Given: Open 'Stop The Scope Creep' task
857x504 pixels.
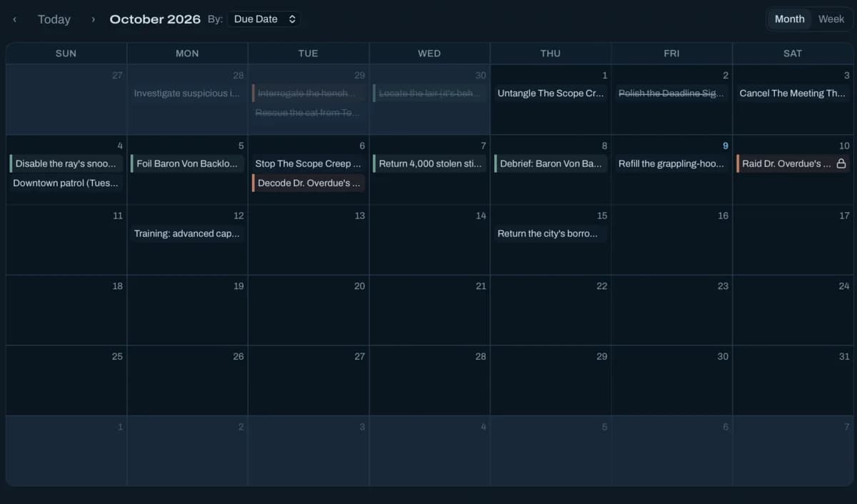Looking at the screenshot, I should [x=309, y=163].
